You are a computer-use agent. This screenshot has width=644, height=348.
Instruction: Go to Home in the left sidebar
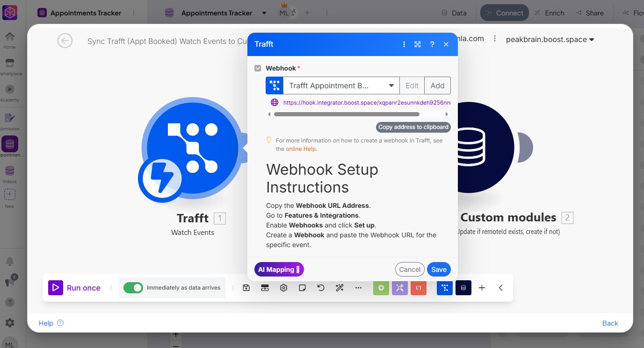[9, 40]
